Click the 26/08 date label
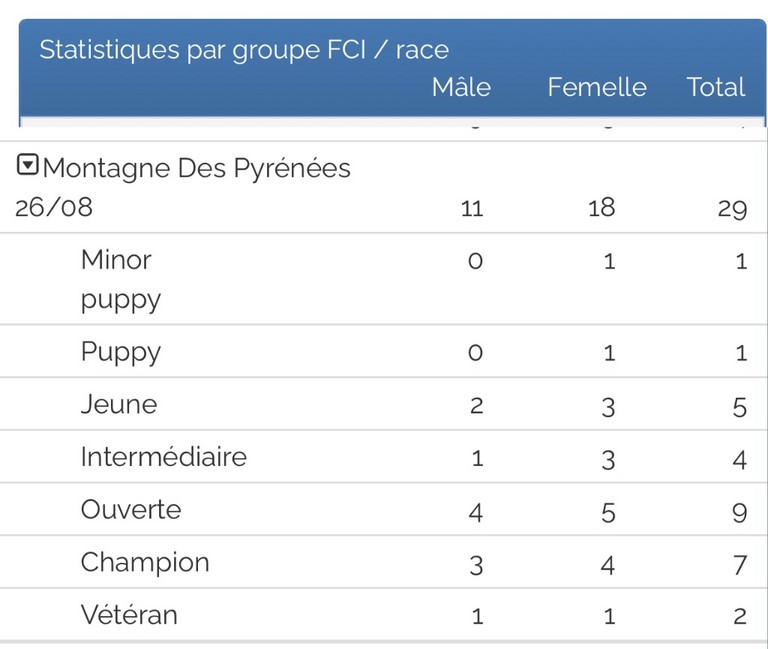Image resolution: width=768 pixels, height=649 pixels. point(54,208)
